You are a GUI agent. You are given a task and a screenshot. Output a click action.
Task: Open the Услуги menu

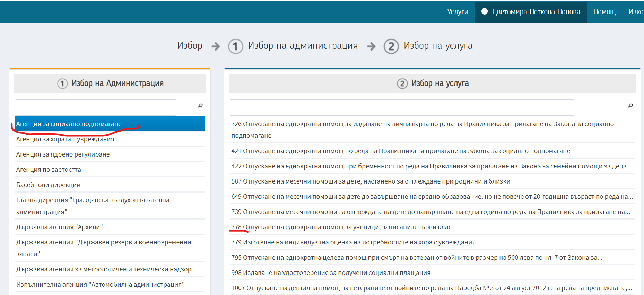point(458,12)
